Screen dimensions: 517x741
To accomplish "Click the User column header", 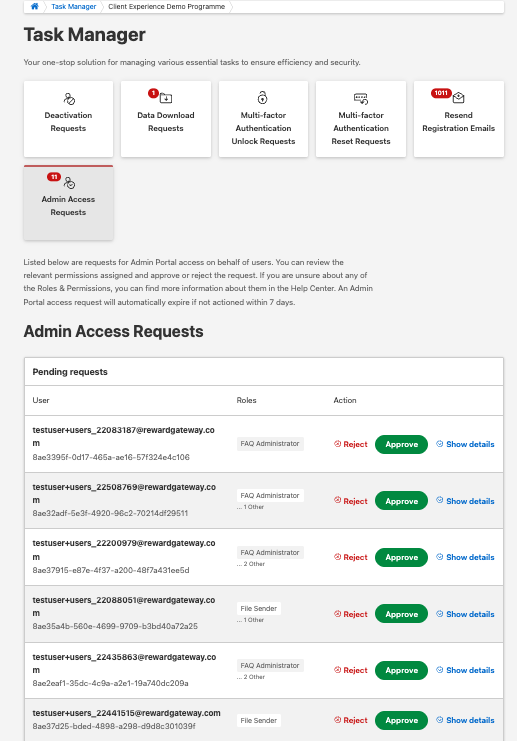I will 41,400.
